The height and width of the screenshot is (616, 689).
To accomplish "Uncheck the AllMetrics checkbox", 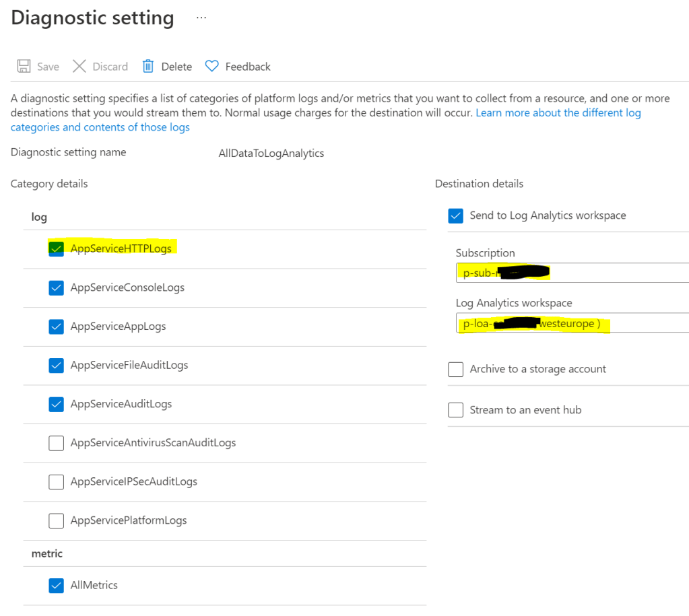I will tap(57, 586).
